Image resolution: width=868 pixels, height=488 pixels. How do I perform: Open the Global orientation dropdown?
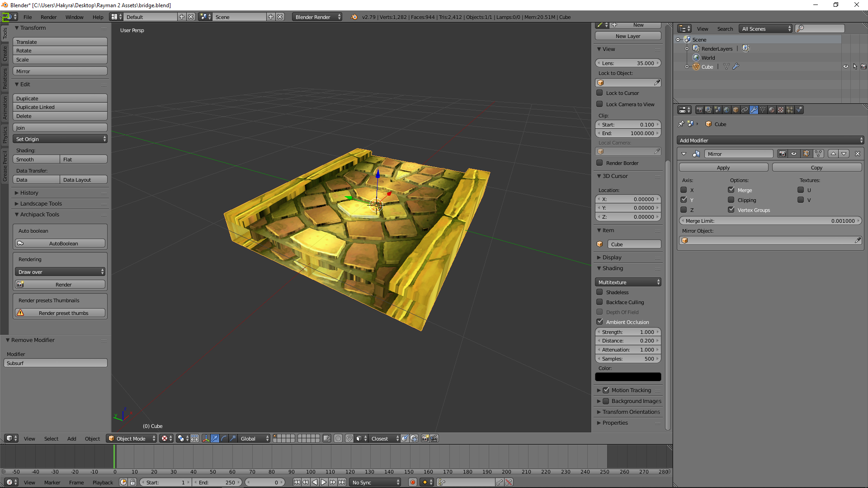pyautogui.click(x=254, y=438)
